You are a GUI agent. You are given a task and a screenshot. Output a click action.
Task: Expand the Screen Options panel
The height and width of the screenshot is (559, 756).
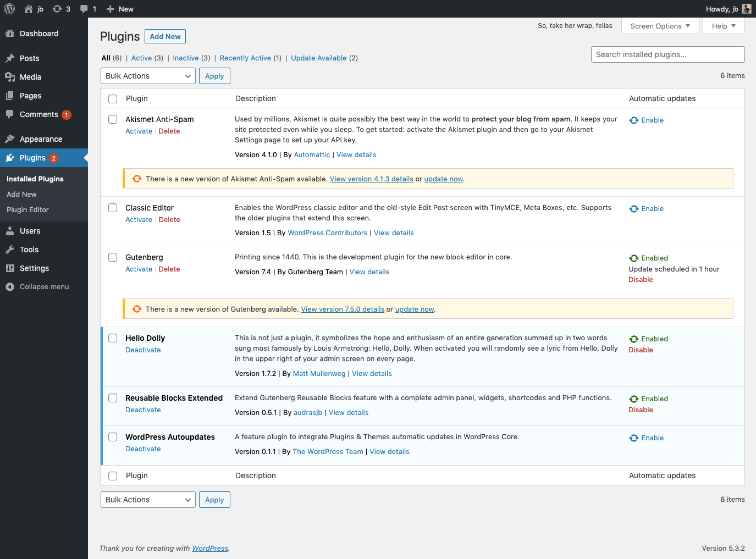click(660, 26)
